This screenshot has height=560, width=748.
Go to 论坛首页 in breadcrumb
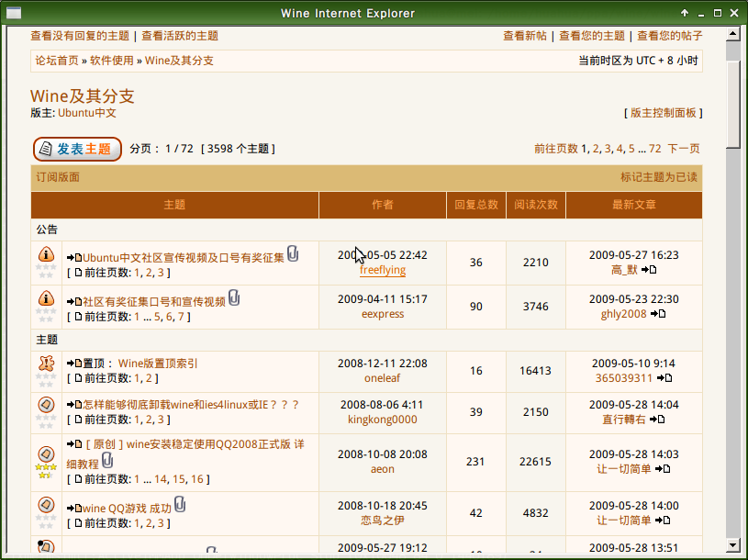(x=57, y=61)
